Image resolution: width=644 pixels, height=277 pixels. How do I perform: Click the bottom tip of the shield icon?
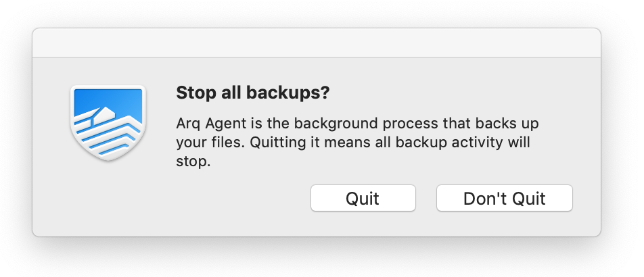[108, 156]
